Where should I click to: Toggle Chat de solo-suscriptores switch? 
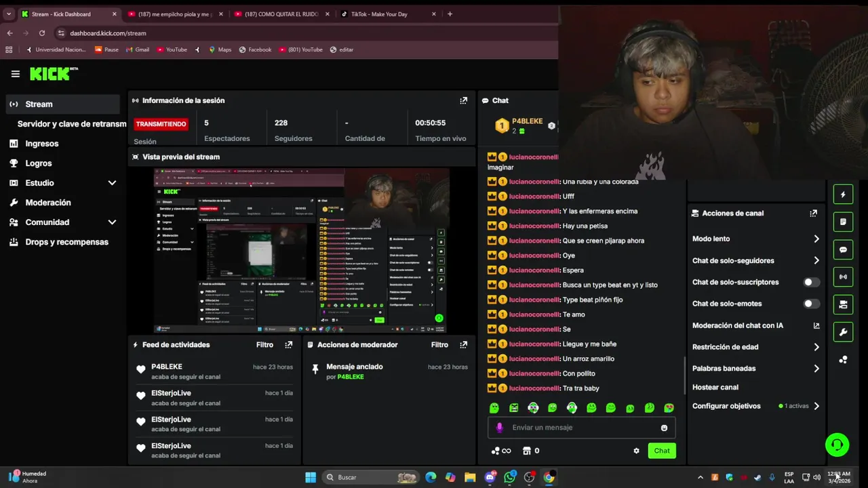click(811, 282)
